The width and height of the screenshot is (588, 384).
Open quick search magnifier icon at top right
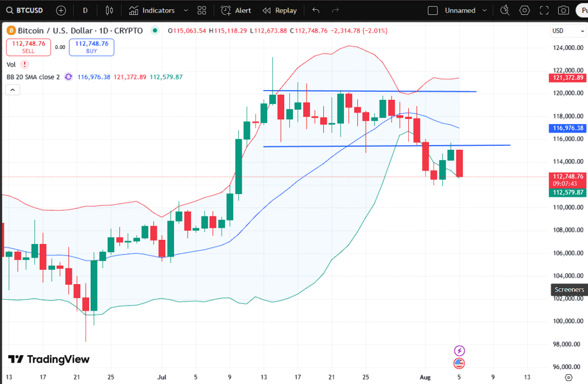click(x=505, y=10)
